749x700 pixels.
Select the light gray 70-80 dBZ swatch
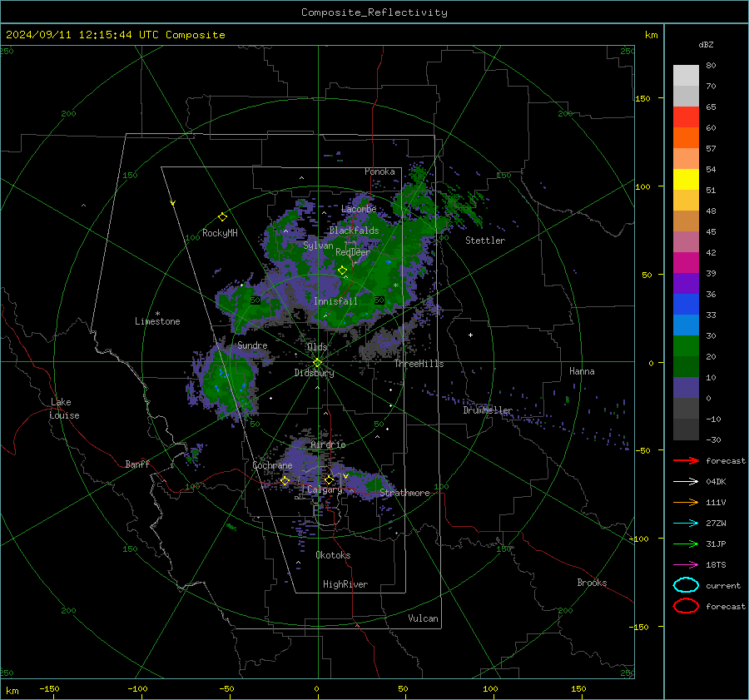pyautogui.click(x=686, y=76)
